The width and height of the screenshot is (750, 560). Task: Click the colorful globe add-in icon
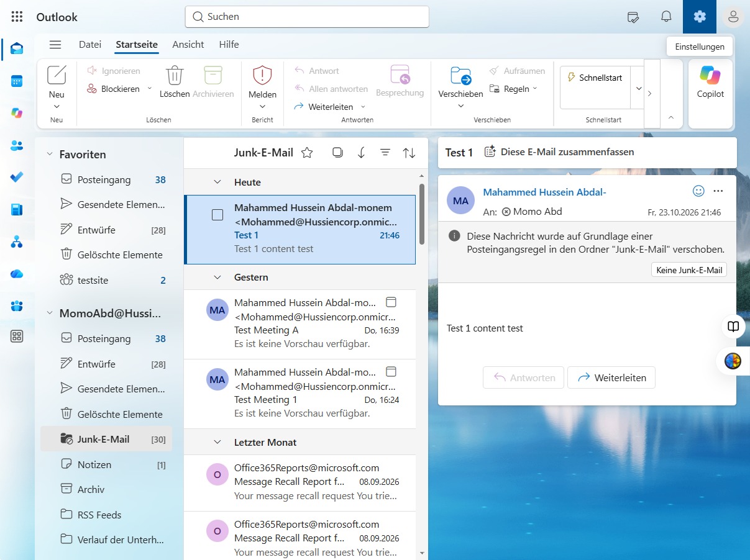[x=733, y=361]
